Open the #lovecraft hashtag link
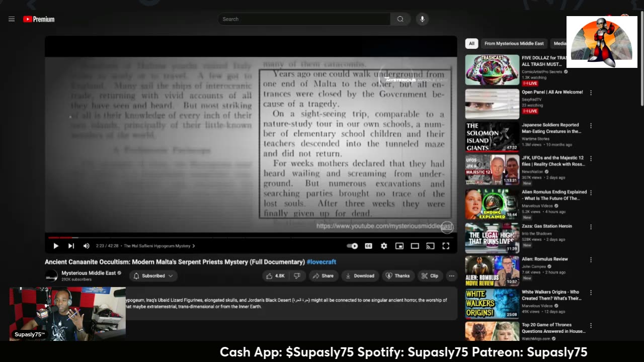Screen dimensions: 644x362 pos(321,262)
